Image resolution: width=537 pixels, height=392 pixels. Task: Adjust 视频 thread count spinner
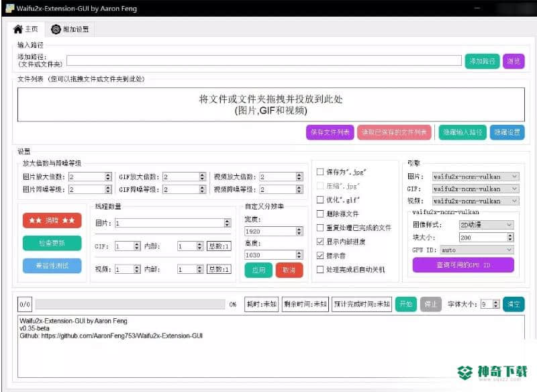pyautogui.click(x=128, y=269)
